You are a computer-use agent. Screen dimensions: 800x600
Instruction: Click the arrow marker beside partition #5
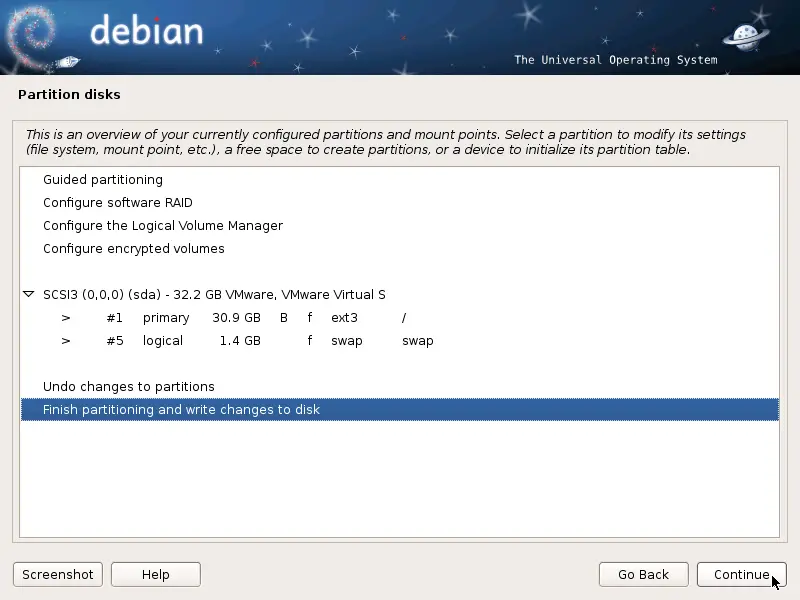(x=66, y=341)
